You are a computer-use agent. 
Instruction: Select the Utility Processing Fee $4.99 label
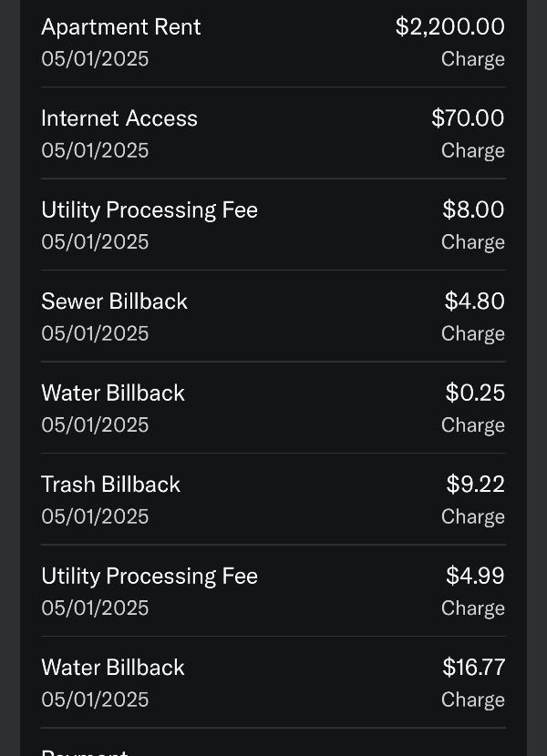tap(150, 577)
